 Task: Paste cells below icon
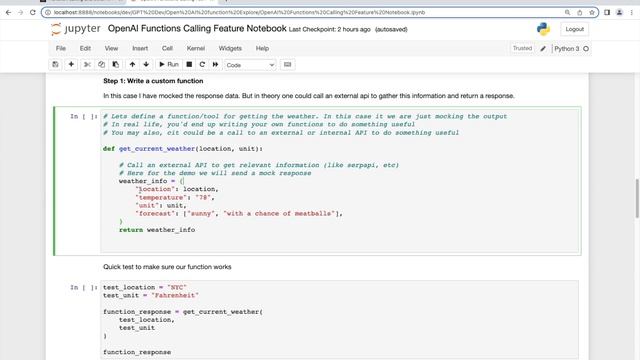(116, 64)
